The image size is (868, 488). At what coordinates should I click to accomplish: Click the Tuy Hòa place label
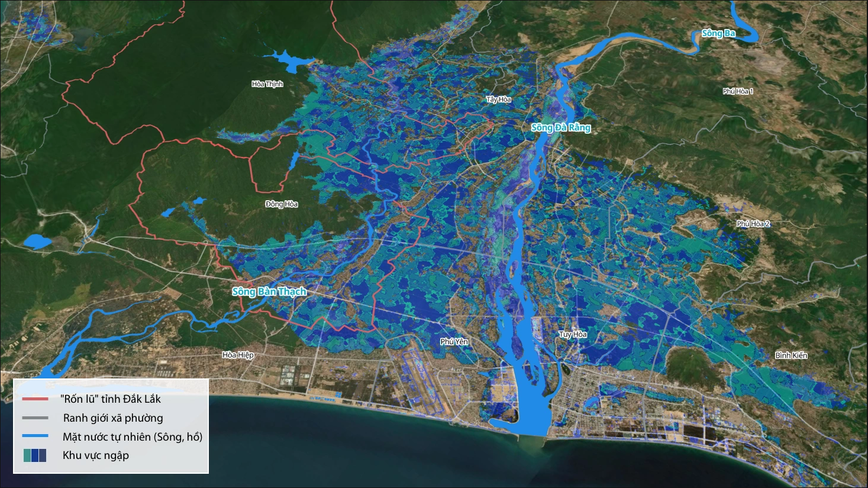pyautogui.click(x=573, y=335)
